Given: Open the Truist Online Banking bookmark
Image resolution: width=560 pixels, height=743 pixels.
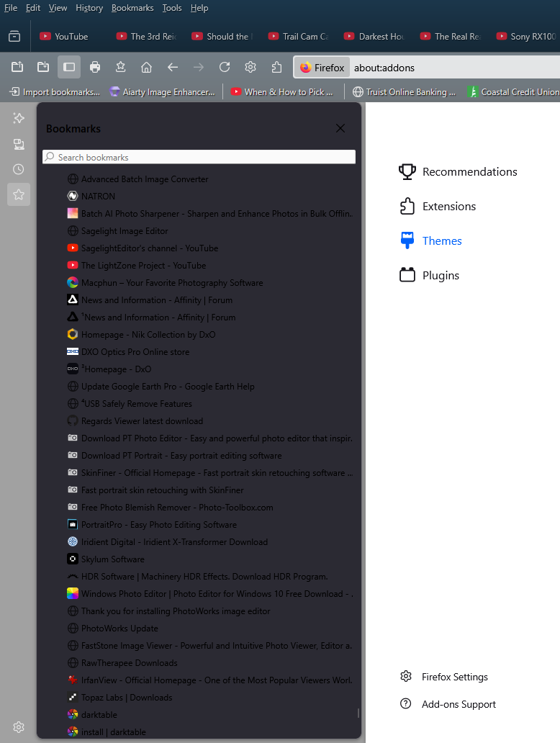Looking at the screenshot, I should 404,92.
